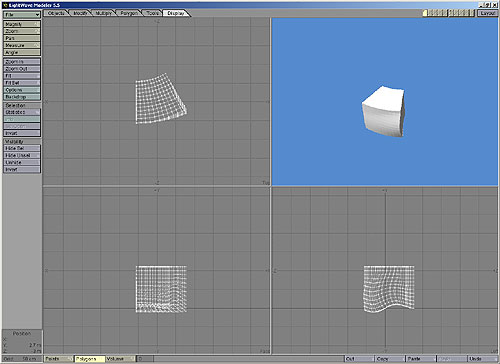
Task: Click the Paste button
Action: (x=420, y=359)
